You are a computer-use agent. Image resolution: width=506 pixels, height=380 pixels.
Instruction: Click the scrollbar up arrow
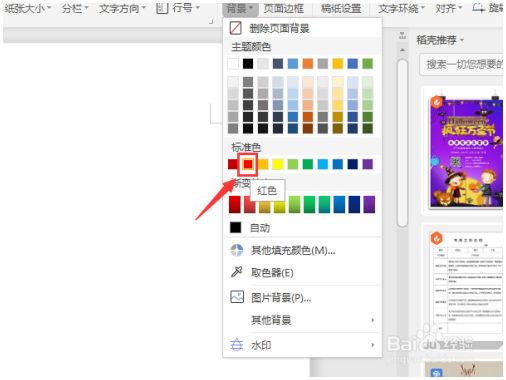click(x=402, y=50)
